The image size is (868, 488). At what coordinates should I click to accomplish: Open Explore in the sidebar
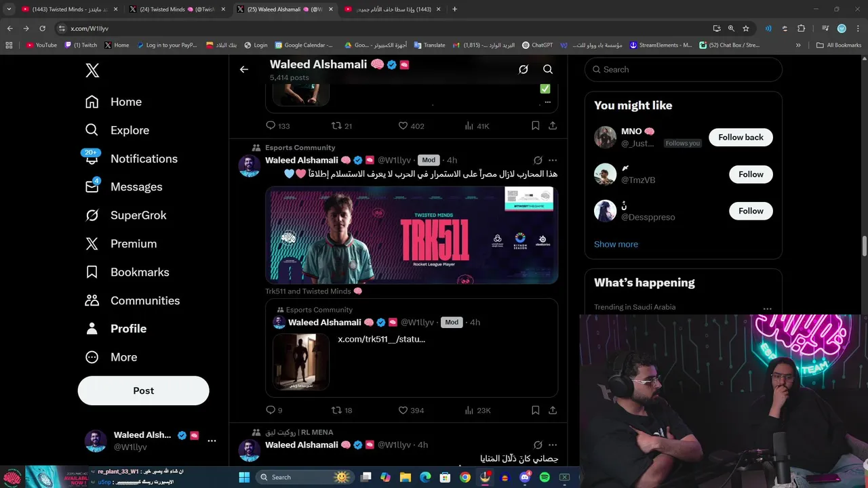[x=117, y=130]
